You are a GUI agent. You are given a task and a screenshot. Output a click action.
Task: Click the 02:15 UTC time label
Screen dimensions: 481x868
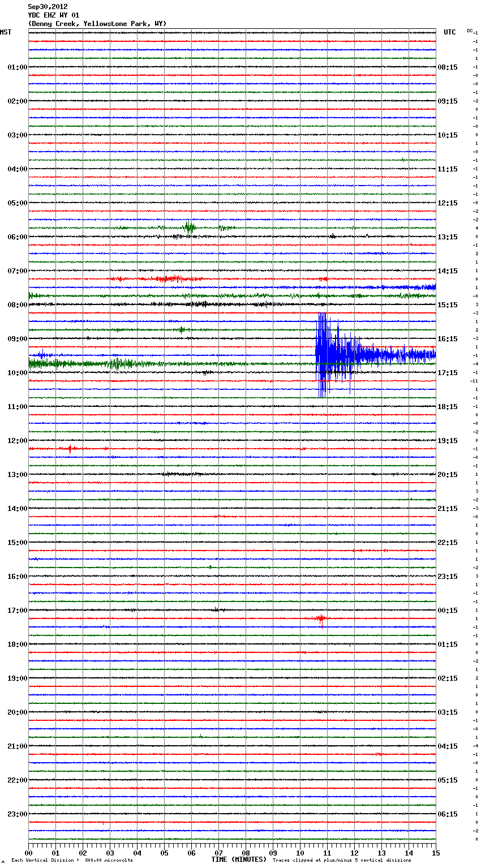click(x=448, y=678)
